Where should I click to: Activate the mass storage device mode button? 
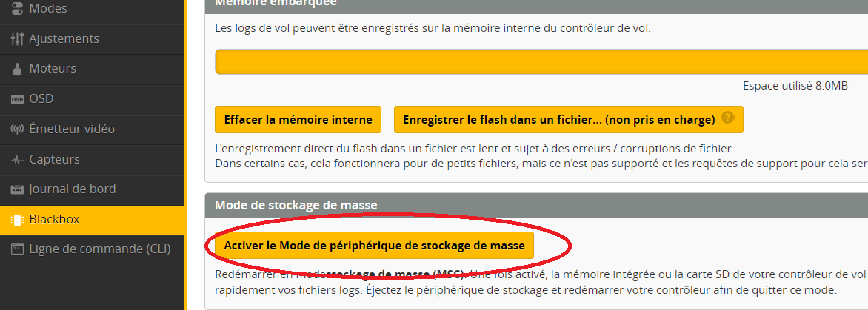374,245
